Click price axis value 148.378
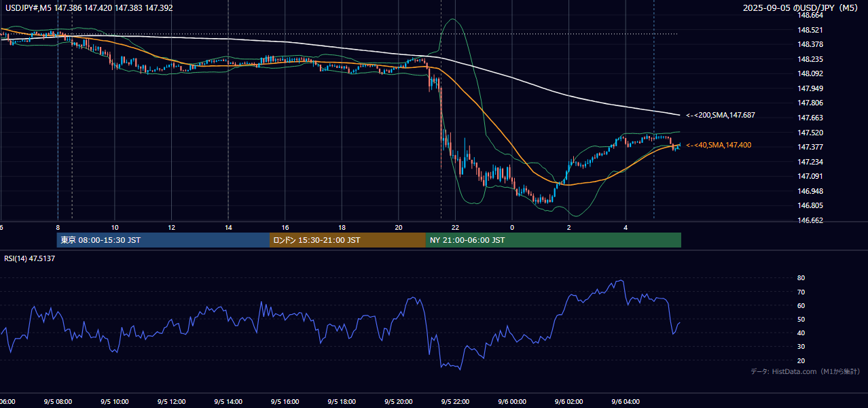The height and width of the screenshot is (408, 868). click(x=810, y=44)
